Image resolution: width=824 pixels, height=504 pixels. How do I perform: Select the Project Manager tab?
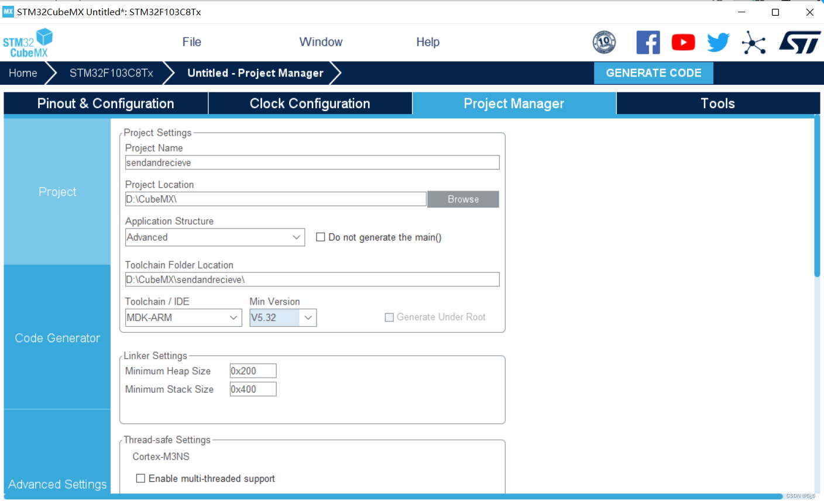click(514, 103)
